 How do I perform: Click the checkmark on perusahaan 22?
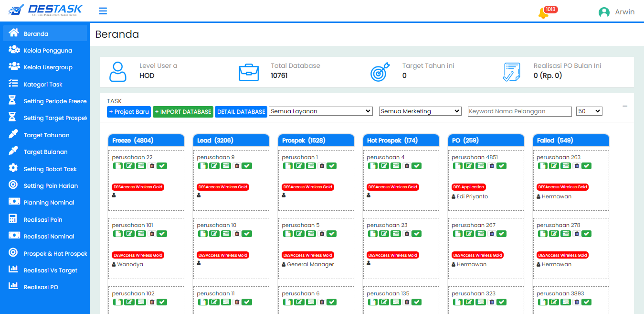162,166
